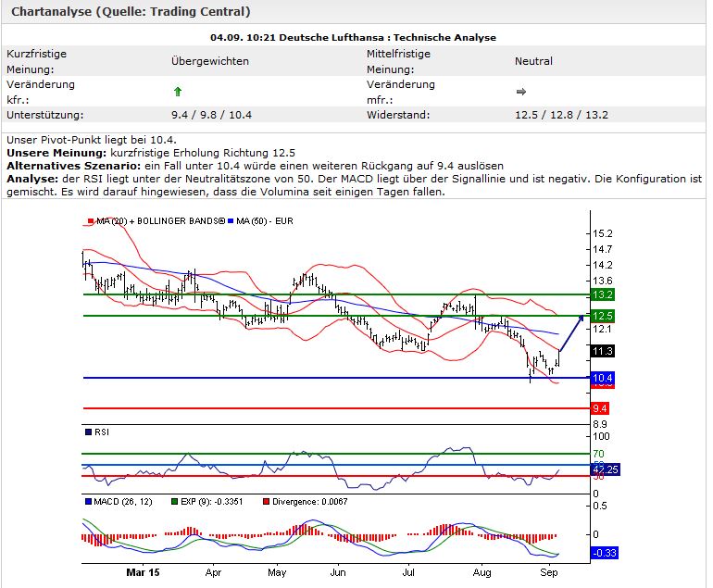Click the Deutsche Lufthansa Technische Analyse title

(x=354, y=38)
